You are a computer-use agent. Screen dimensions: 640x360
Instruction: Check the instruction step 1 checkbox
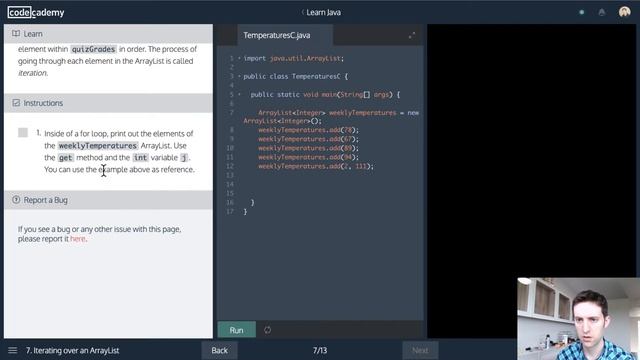coord(23,133)
